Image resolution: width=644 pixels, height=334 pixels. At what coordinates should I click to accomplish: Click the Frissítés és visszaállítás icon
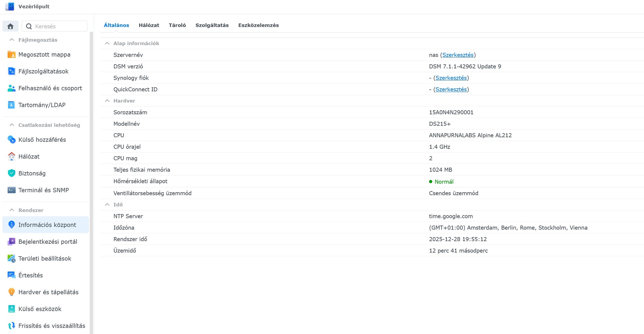pyautogui.click(x=12, y=326)
